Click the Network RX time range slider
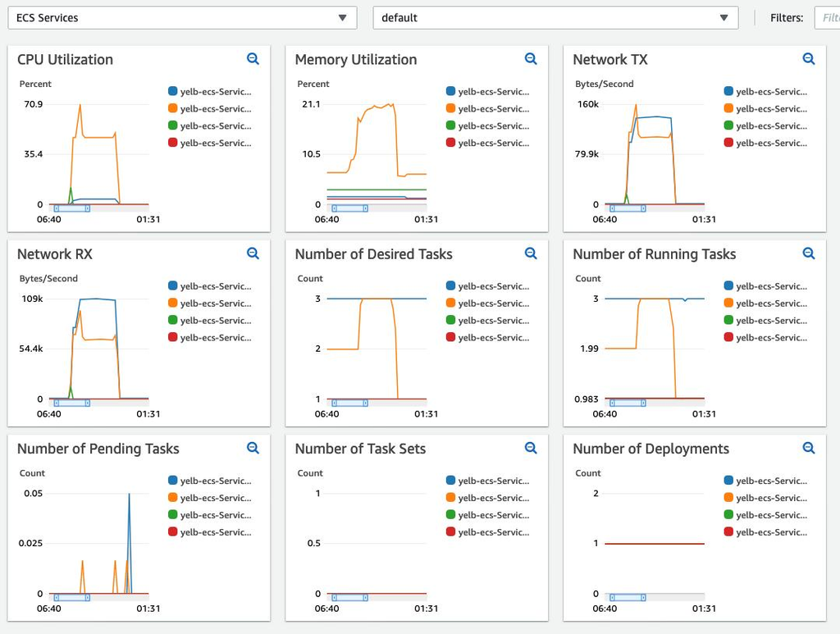 (72, 403)
